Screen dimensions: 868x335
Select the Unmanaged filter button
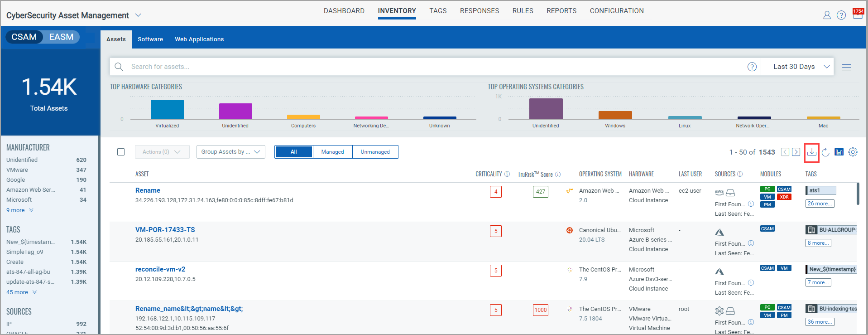tap(375, 152)
